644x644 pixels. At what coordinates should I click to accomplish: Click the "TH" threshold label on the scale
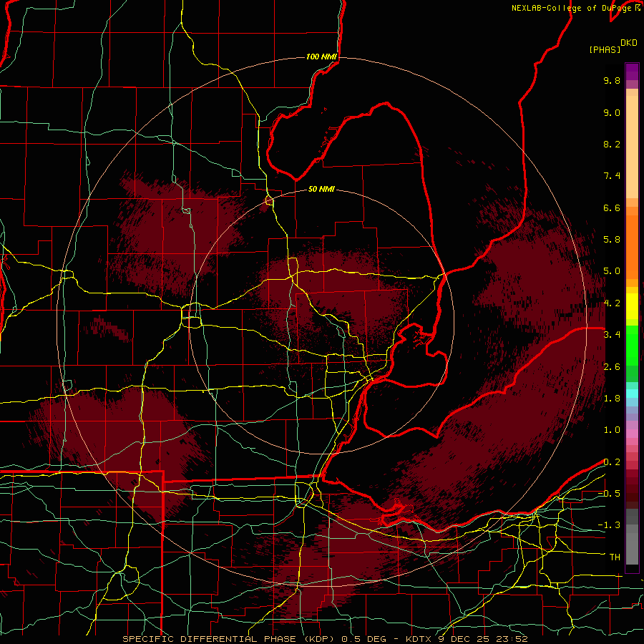(615, 557)
